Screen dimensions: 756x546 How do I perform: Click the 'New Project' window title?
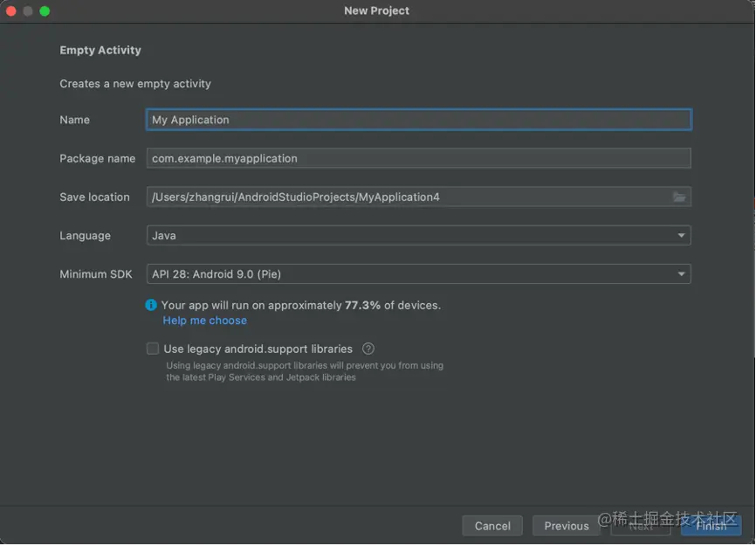point(376,10)
